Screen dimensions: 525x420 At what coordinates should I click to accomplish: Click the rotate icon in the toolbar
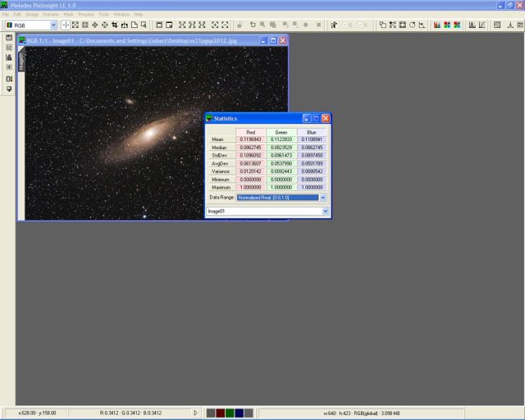click(x=412, y=25)
